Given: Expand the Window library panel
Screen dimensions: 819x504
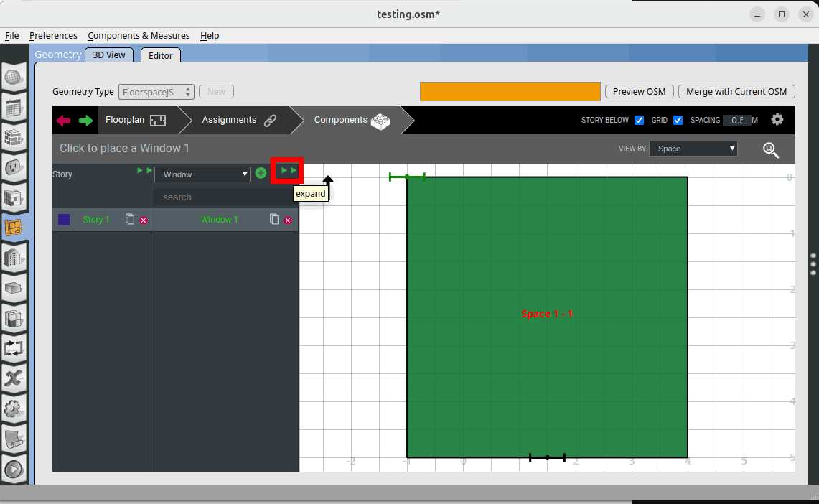Looking at the screenshot, I should 288,171.
